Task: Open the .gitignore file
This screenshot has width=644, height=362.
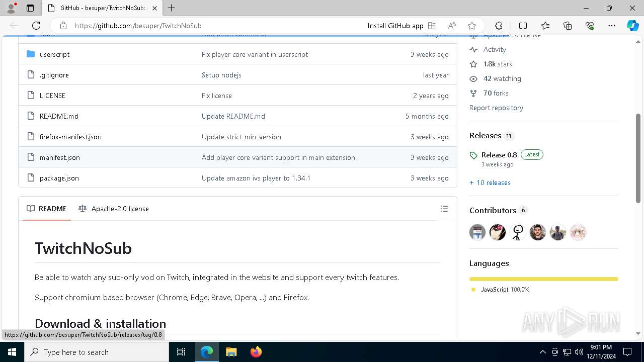Action: coord(54,75)
